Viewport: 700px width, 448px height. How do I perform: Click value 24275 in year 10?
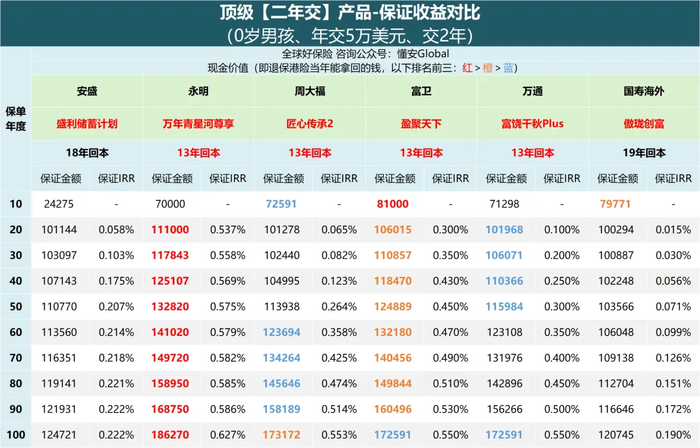click(x=59, y=204)
